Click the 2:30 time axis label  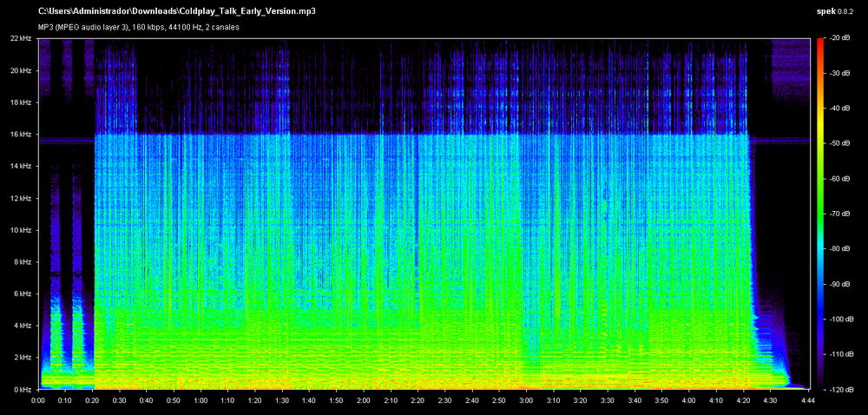[445, 399]
